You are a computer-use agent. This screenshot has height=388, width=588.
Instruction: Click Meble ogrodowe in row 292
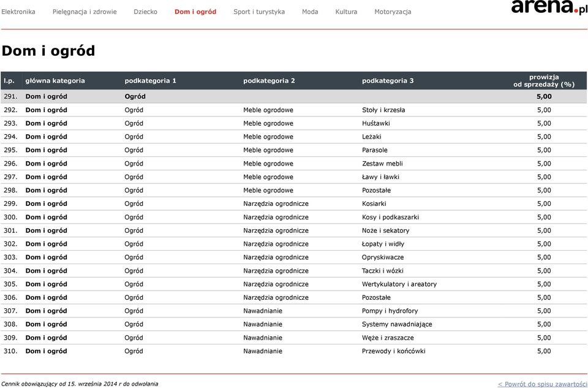coord(268,110)
